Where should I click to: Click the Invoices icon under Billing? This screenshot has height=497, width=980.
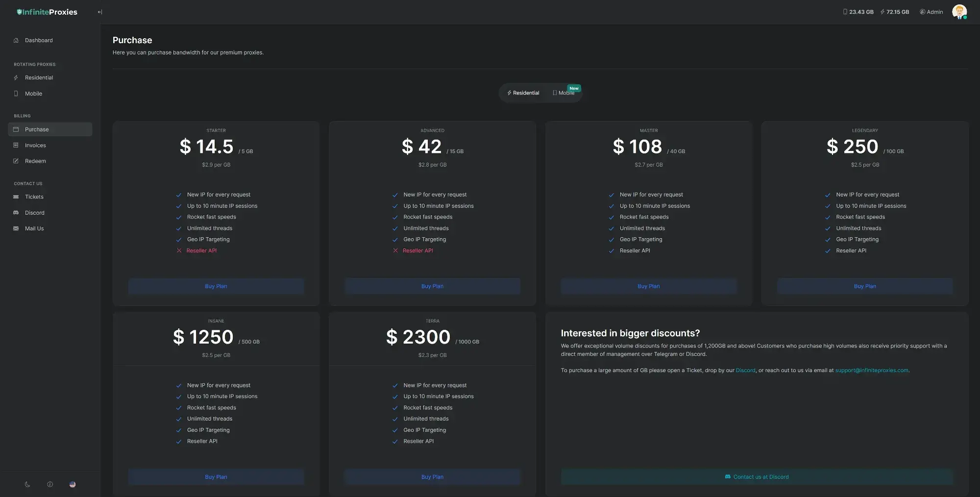16,145
